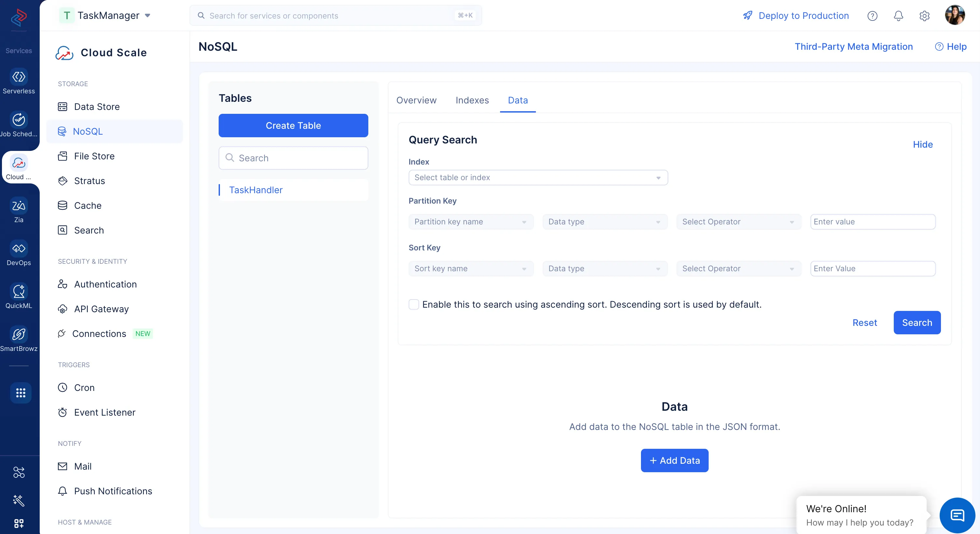Viewport: 980px width, 534px height.
Task: Open the Partition key name dropdown
Action: tap(470, 222)
